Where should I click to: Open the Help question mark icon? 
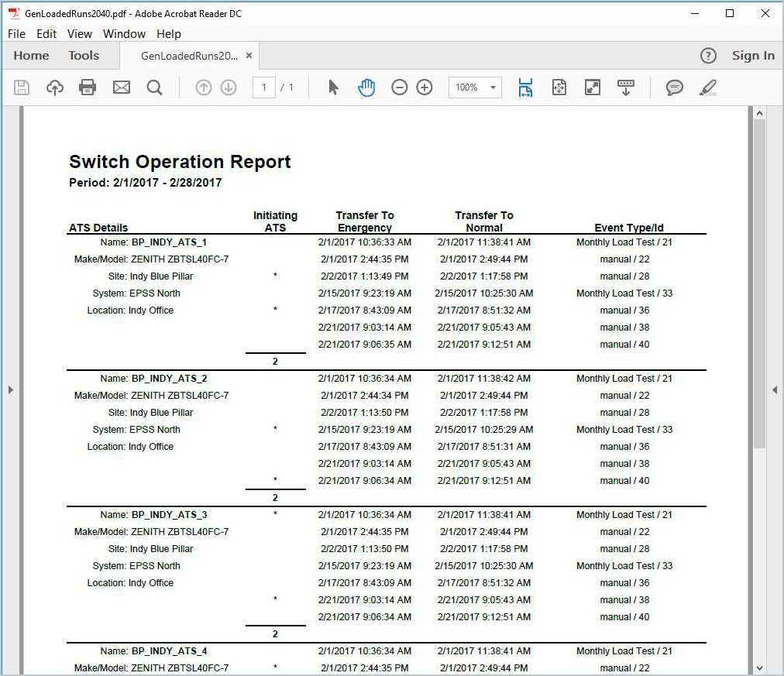click(708, 56)
